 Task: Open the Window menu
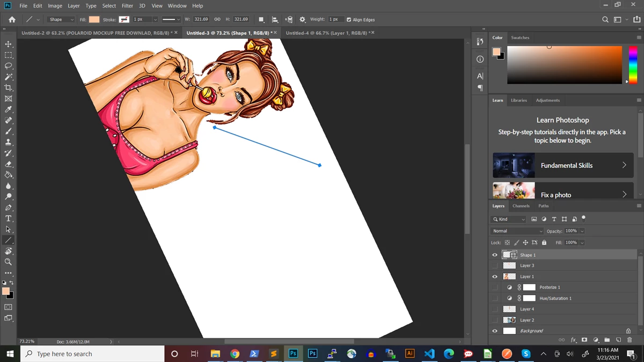(177, 6)
